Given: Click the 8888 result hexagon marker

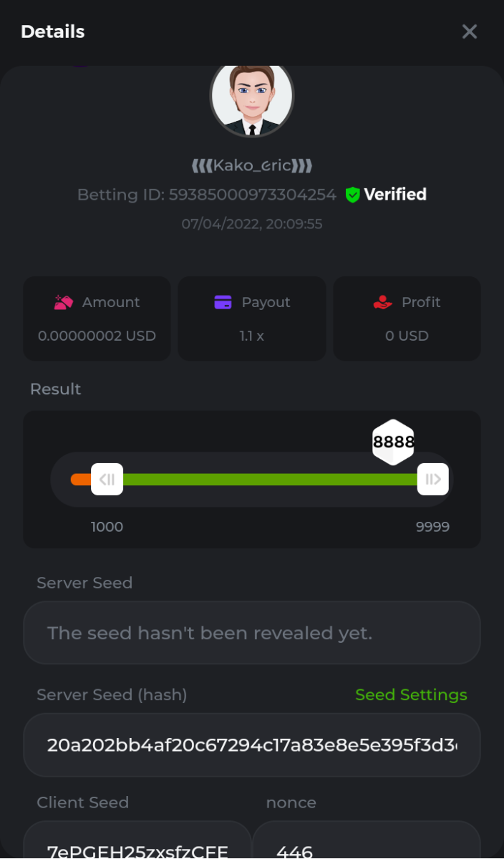Looking at the screenshot, I should (x=393, y=442).
